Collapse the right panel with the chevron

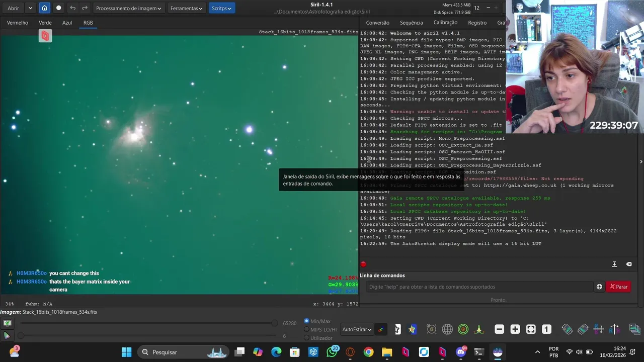[x=641, y=161]
